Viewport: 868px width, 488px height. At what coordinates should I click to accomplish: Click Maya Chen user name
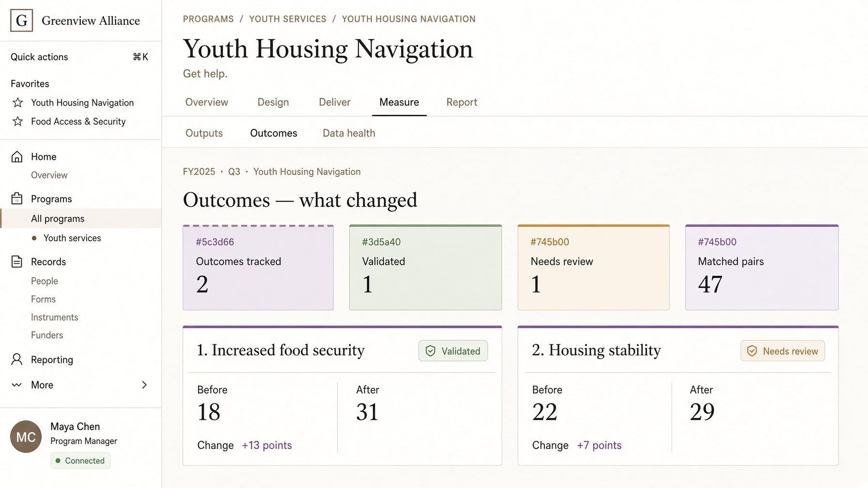pos(75,427)
